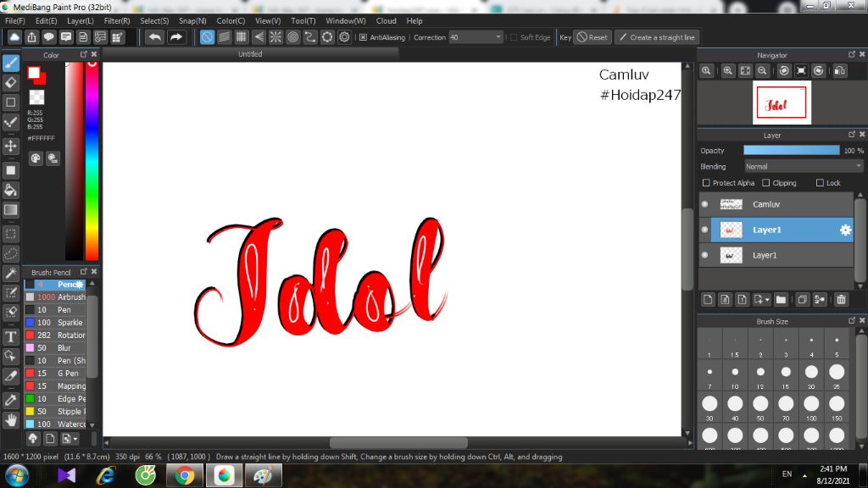Select the Brush tool in left toolbar
Image resolution: width=868 pixels, height=488 pixels.
coord(10,63)
